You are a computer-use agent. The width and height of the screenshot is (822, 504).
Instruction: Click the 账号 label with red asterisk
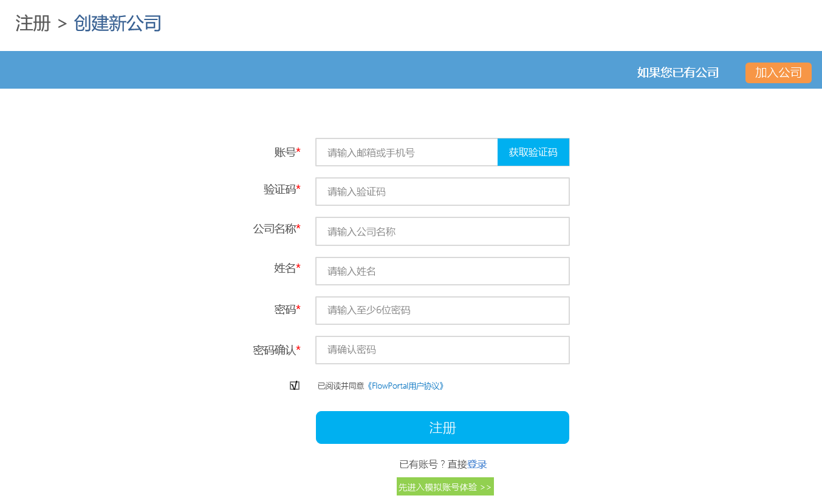[286, 152]
